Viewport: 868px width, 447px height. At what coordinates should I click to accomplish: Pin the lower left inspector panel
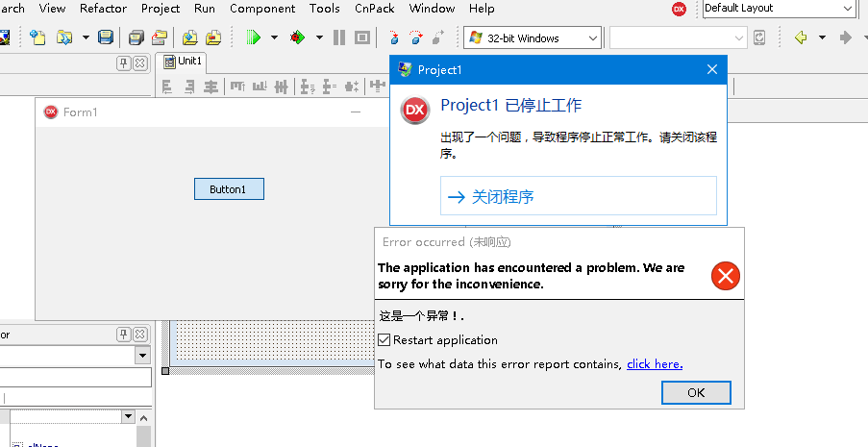click(x=124, y=334)
